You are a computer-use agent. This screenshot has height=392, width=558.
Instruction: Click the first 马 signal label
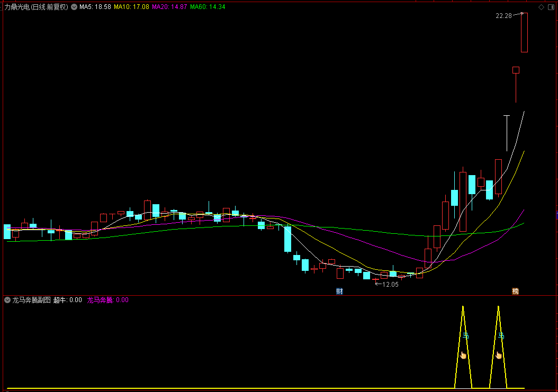click(466, 335)
